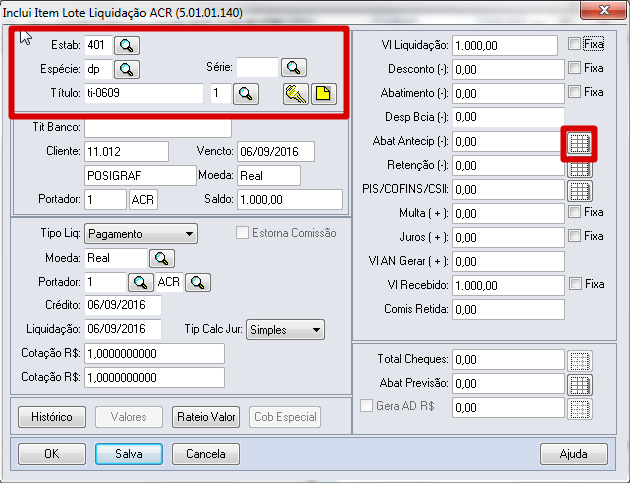
Task: Click the Cob Especial button
Action: [x=285, y=417]
